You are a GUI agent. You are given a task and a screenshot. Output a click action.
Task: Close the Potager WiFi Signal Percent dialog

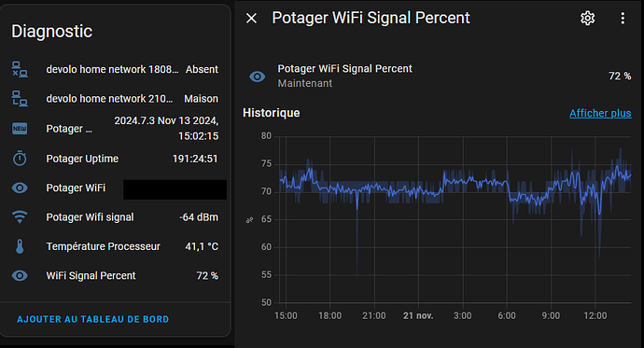click(251, 18)
